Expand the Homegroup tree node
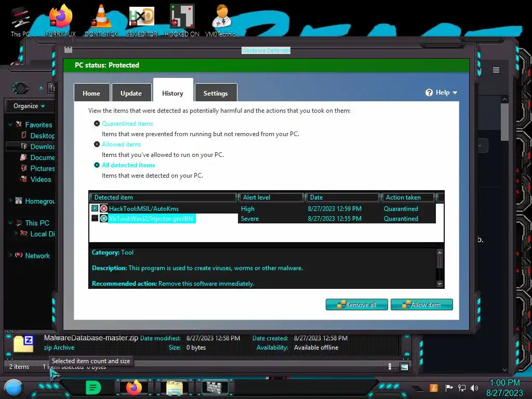 (10, 201)
